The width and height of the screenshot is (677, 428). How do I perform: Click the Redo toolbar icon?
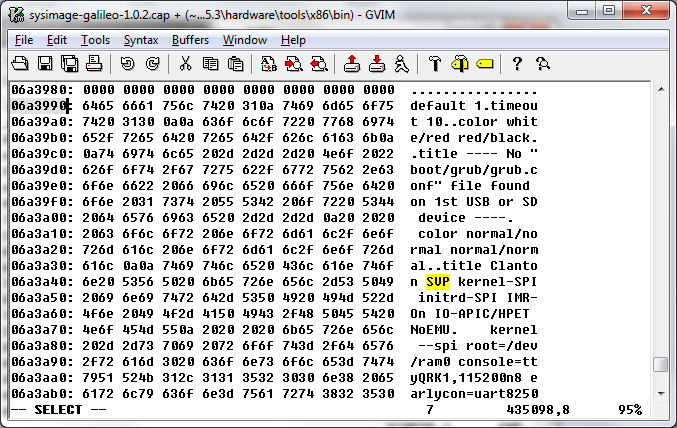(152, 64)
